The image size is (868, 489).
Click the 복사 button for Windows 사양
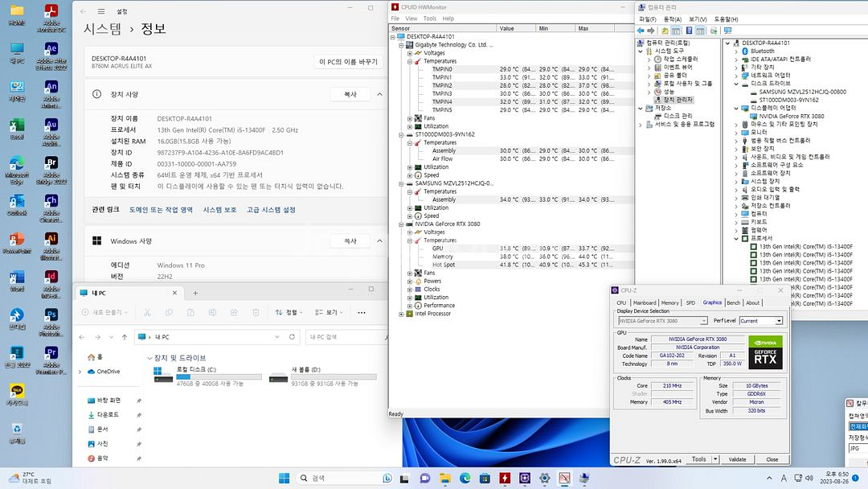click(350, 241)
